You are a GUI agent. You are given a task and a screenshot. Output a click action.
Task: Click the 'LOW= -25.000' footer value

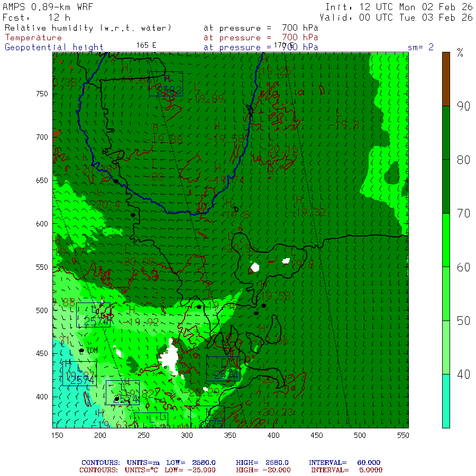pyautogui.click(x=190, y=470)
